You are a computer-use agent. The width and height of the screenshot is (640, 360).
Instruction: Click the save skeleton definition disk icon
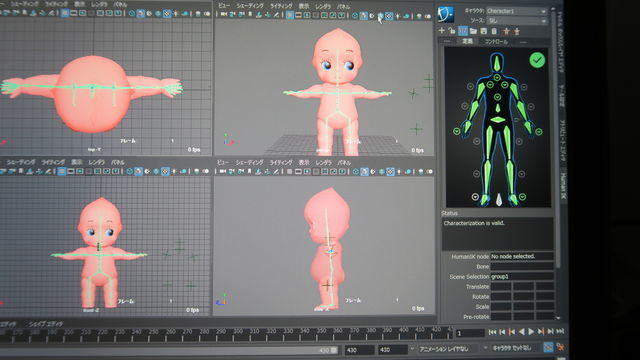point(484,31)
